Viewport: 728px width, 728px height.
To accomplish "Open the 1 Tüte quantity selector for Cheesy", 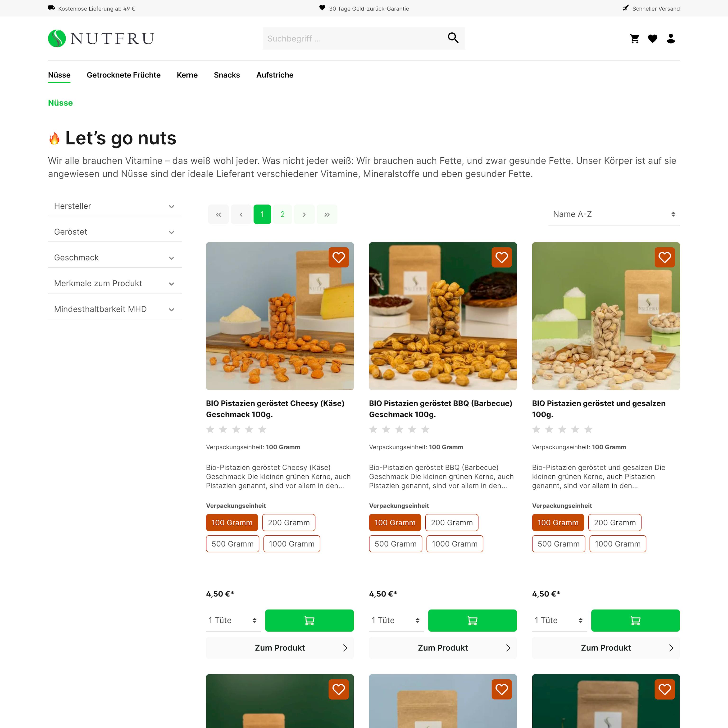I will click(x=233, y=620).
